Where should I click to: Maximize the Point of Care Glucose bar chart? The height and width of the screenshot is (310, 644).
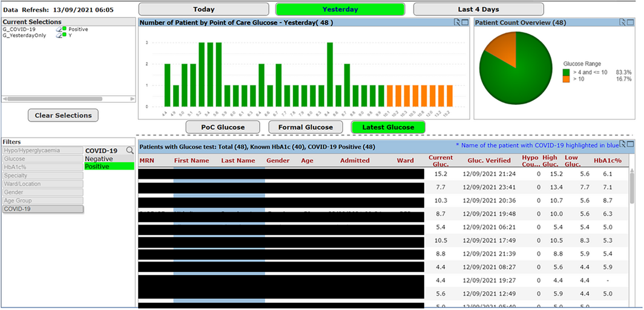point(464,22)
